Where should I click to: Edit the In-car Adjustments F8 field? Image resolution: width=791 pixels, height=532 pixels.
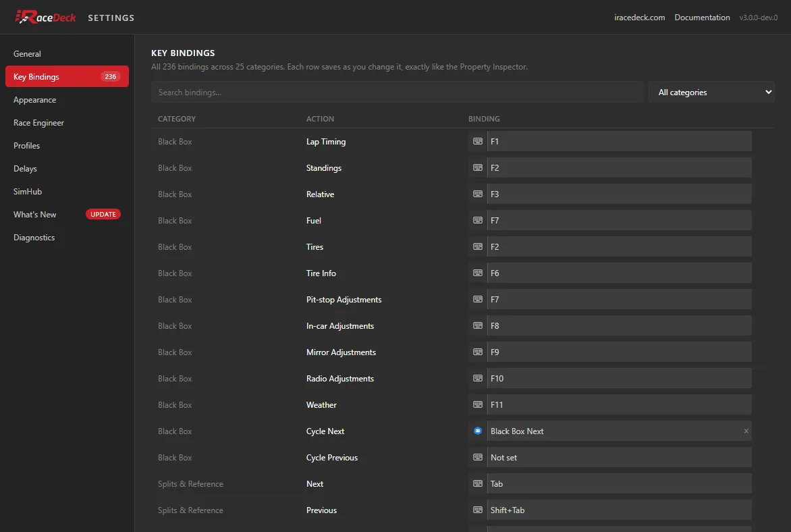[x=619, y=325]
